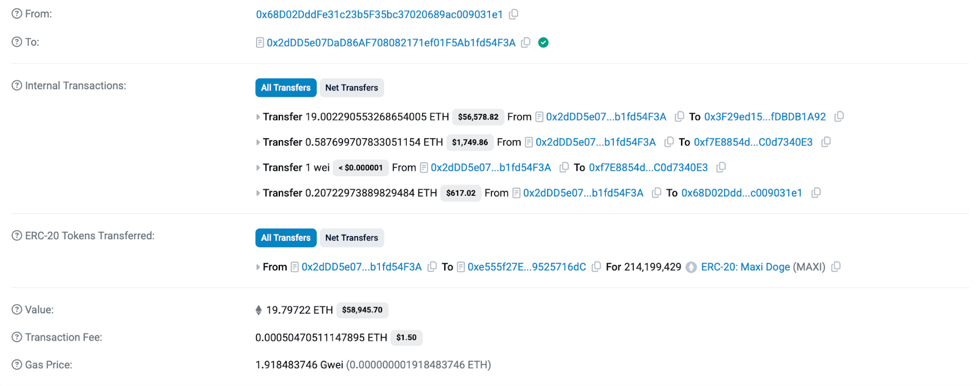The image size is (980, 386).
Task: Click the green verified checkmark badge
Action: pyautogui.click(x=543, y=43)
